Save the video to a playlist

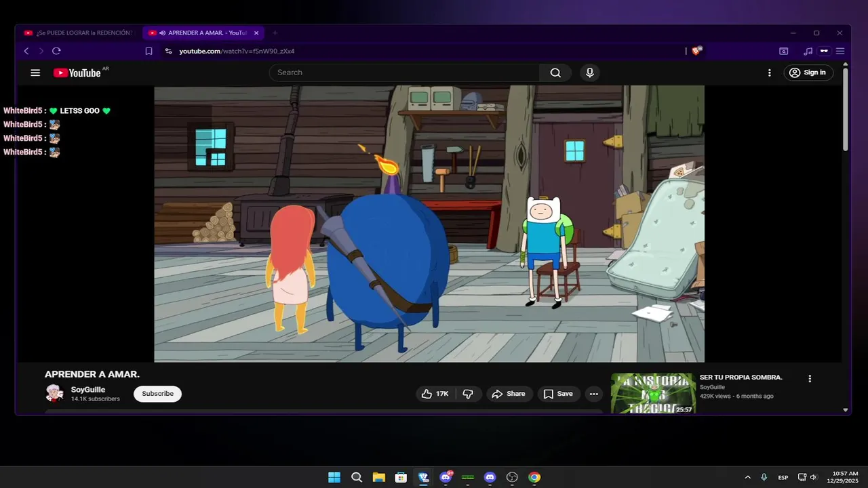558,394
